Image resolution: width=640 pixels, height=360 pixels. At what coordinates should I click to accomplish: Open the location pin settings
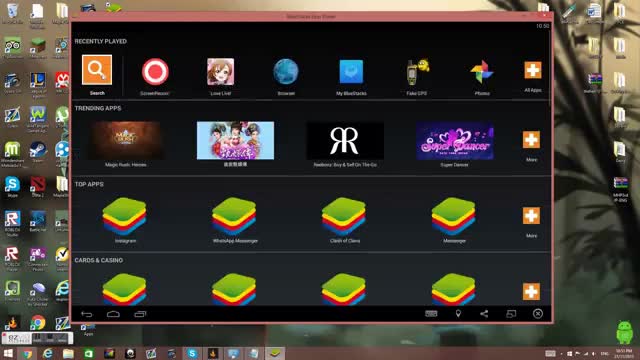[x=458, y=313]
